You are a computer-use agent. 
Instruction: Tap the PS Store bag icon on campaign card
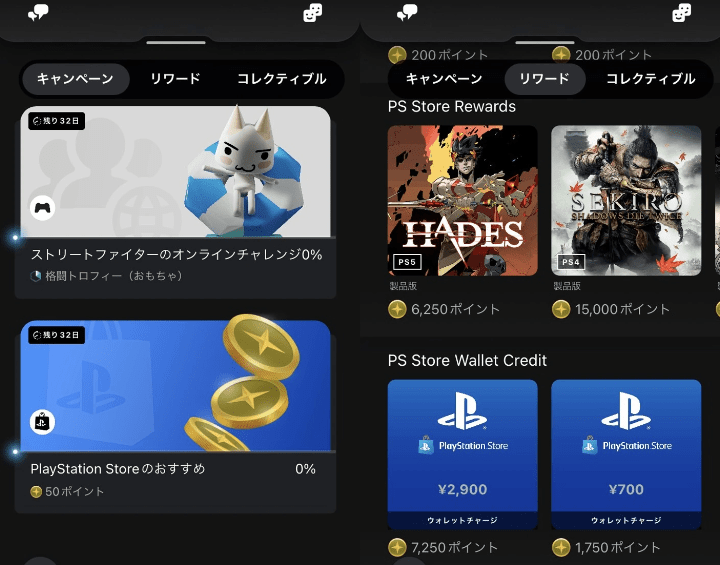click(42, 422)
